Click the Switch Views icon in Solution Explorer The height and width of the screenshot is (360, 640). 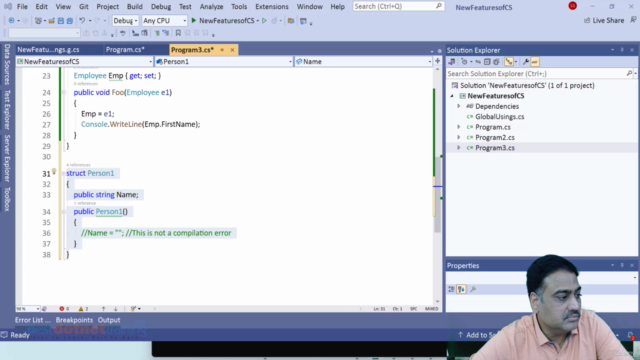451,62
